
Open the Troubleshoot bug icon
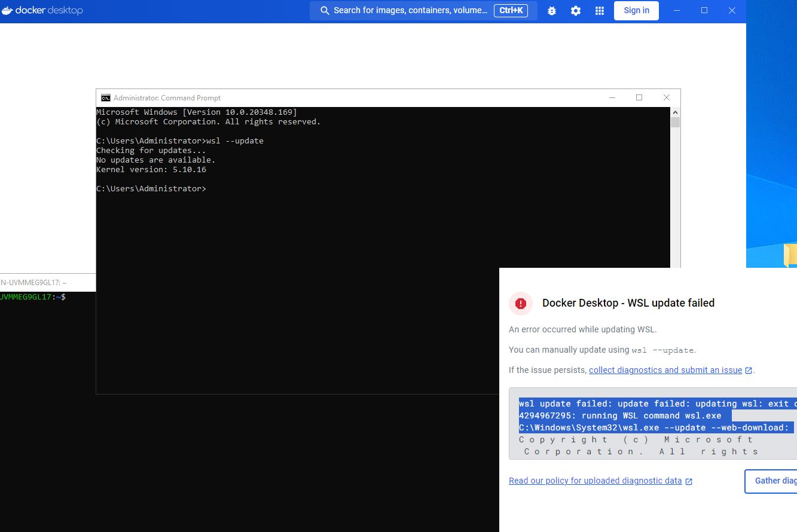pos(551,10)
